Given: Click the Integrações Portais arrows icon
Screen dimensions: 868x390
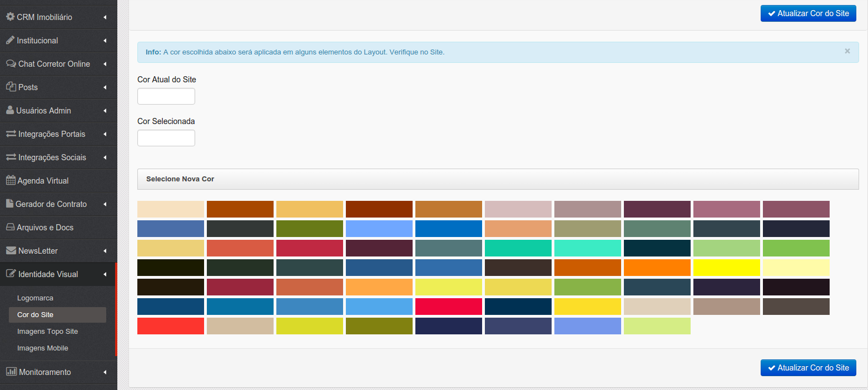Looking at the screenshot, I should [x=11, y=134].
